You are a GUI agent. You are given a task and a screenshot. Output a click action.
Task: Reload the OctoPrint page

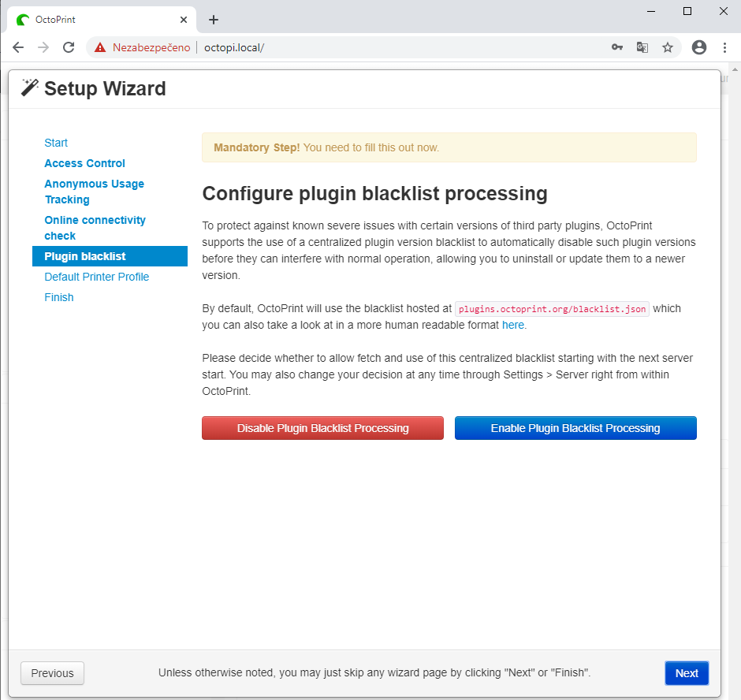coord(69,47)
